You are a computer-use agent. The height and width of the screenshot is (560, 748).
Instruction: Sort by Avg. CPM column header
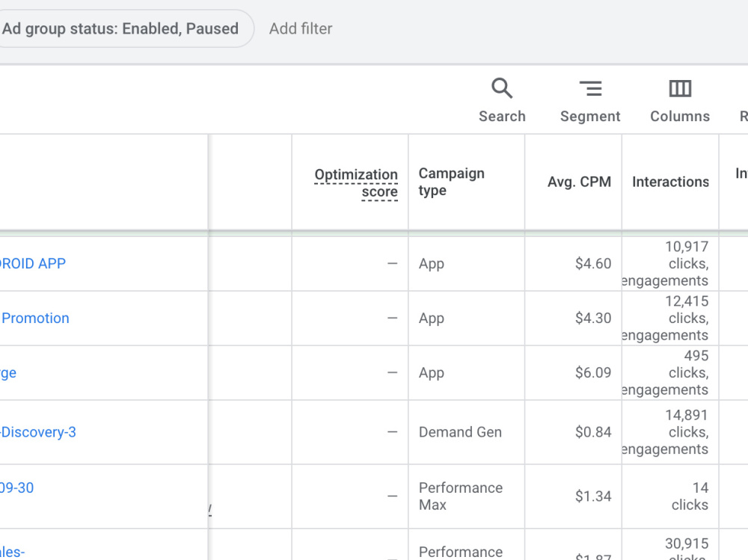(579, 182)
